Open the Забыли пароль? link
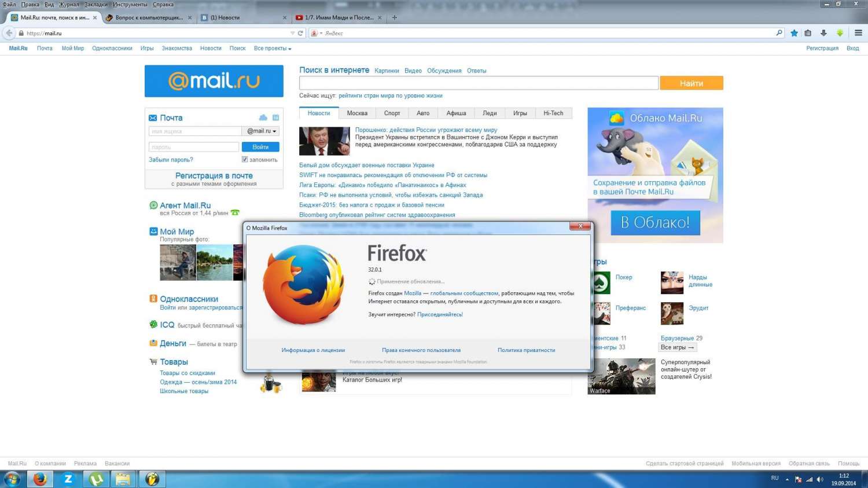The height and width of the screenshot is (488, 868). click(x=171, y=160)
